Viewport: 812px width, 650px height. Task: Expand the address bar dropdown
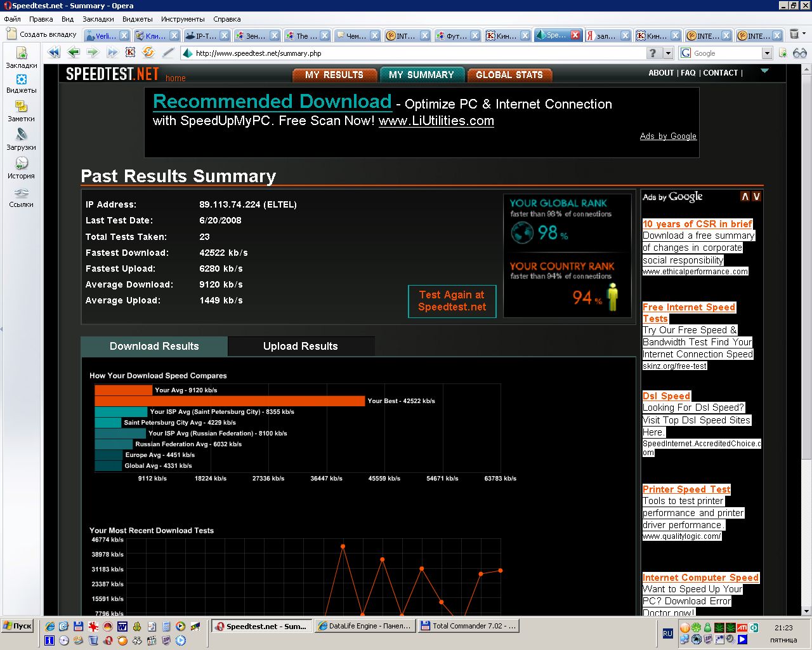click(668, 53)
